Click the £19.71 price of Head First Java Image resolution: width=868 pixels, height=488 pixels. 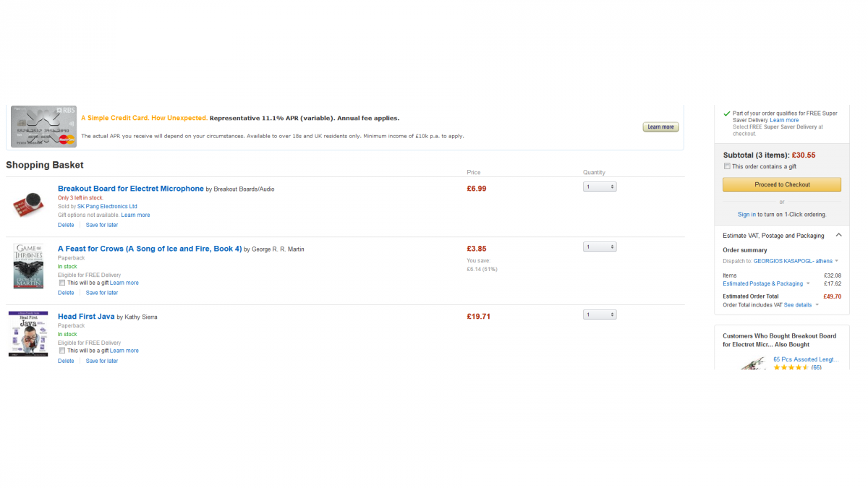click(x=479, y=317)
